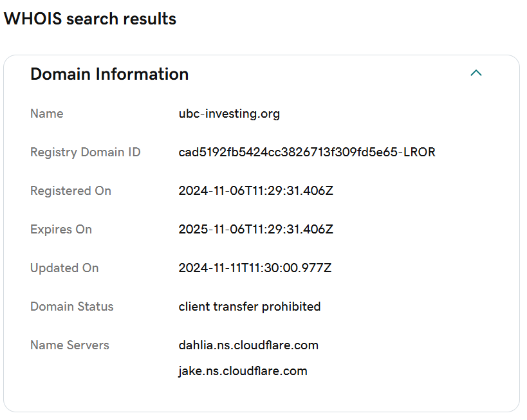Click the Registry Domain ID value
Screen dimensions: 527x420
[307, 152]
